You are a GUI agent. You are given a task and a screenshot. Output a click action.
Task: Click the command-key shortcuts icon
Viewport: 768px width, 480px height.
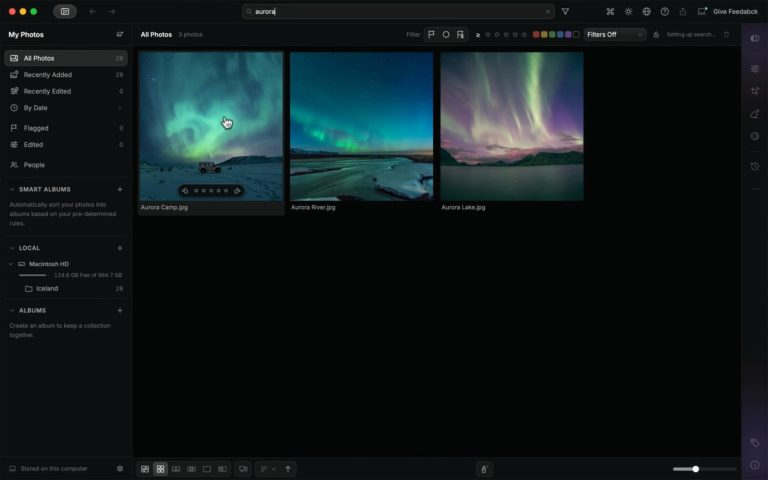coord(610,11)
